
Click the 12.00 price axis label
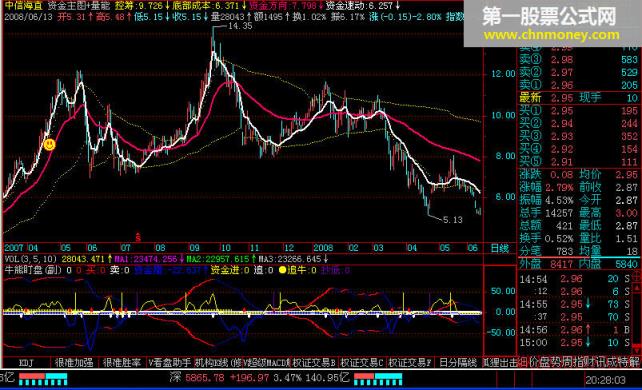coord(503,74)
